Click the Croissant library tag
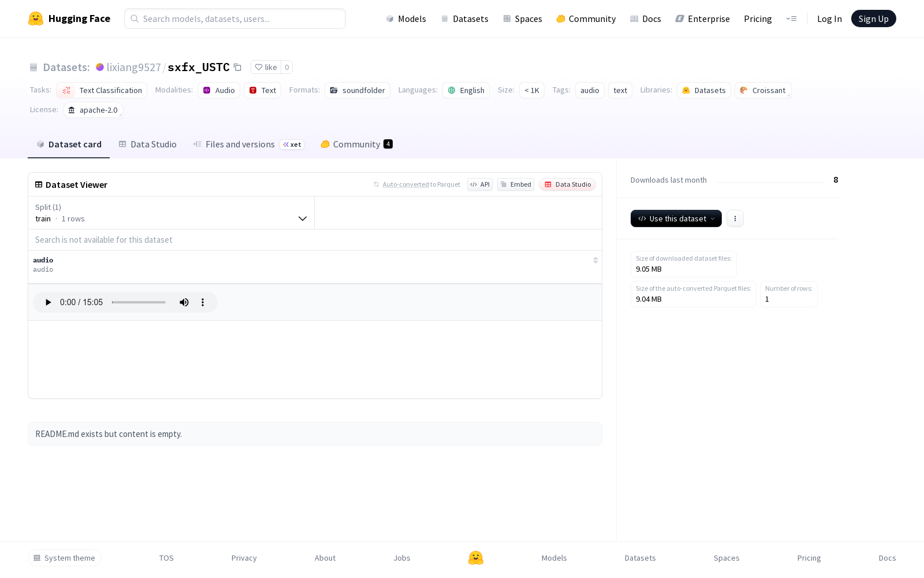The height and width of the screenshot is (578, 924). tap(763, 90)
